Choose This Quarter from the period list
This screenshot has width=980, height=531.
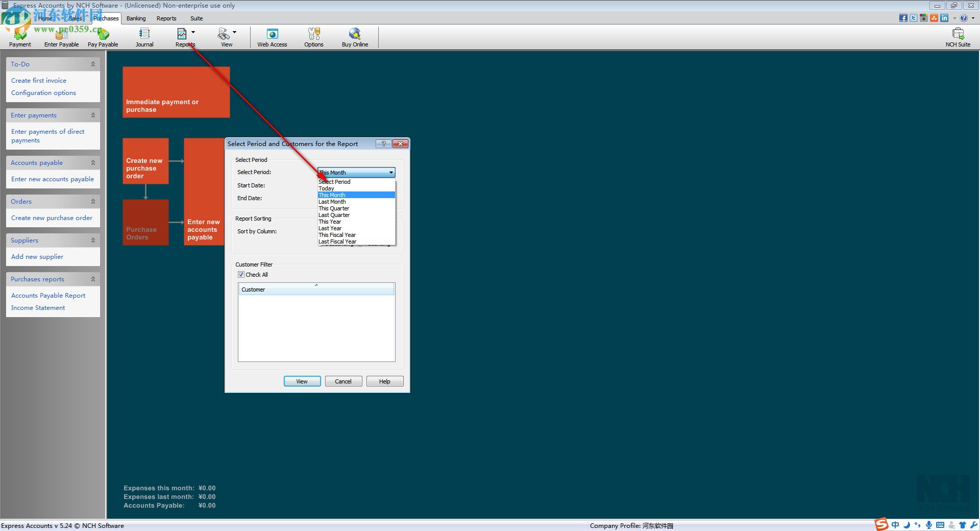356,208
